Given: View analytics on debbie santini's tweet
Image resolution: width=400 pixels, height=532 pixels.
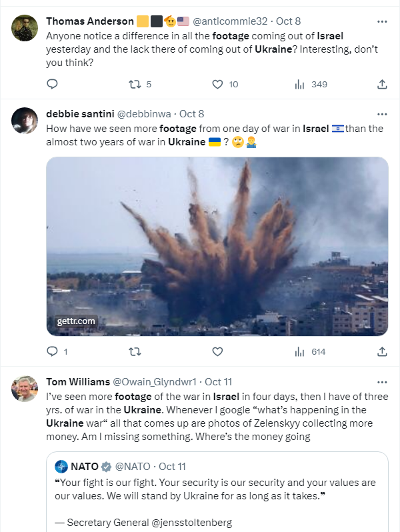Looking at the screenshot, I should (x=300, y=351).
